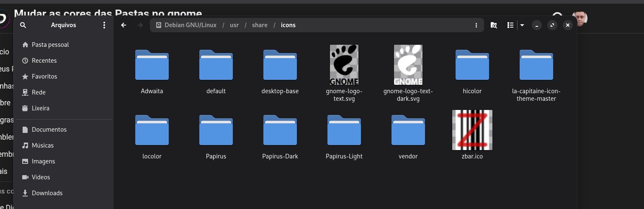This screenshot has width=644, height=209.
Task: Go to Pasta pessoal
Action: tap(50, 45)
